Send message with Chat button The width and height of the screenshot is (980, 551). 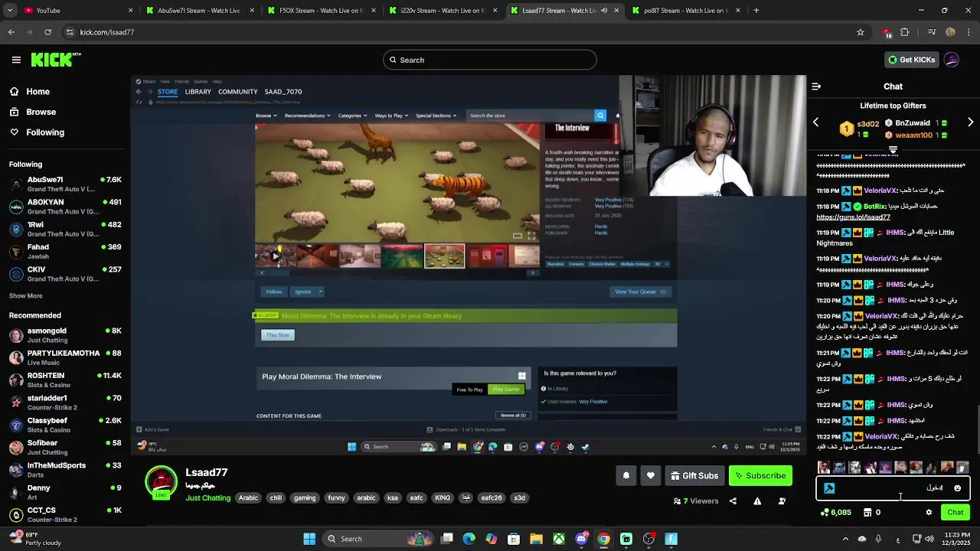955,513
